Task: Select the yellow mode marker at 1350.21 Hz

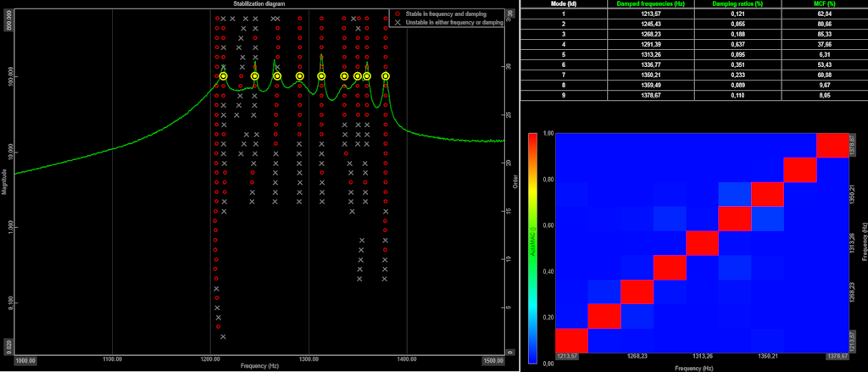Action: coord(358,76)
